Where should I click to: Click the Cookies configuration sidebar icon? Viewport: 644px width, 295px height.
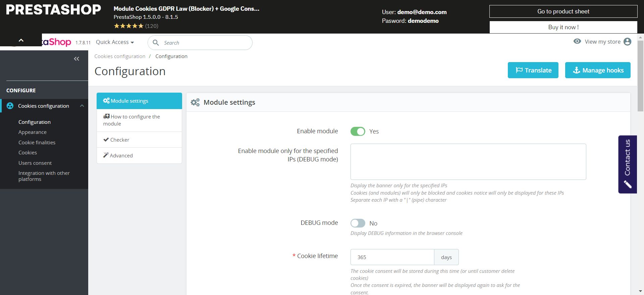point(10,106)
